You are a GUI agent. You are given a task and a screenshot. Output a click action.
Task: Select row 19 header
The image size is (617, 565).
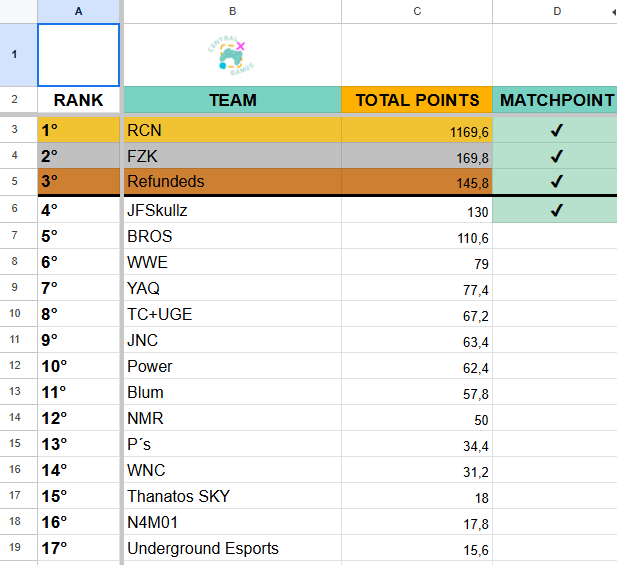pos(18,547)
